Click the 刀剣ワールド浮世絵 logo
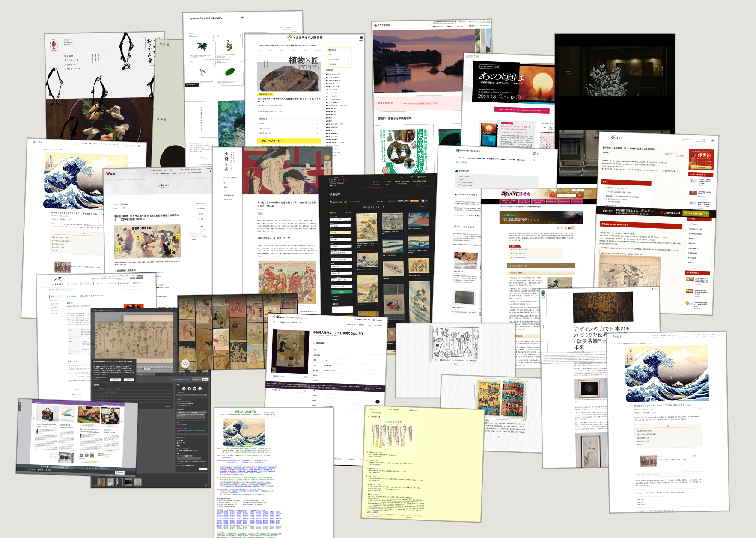The height and width of the screenshot is (538, 756). (x=516, y=194)
